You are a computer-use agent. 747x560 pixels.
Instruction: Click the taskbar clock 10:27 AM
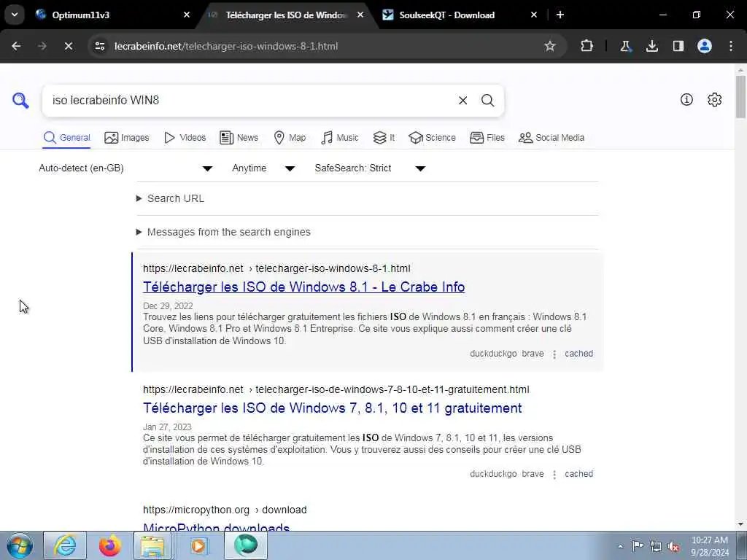pos(709,546)
